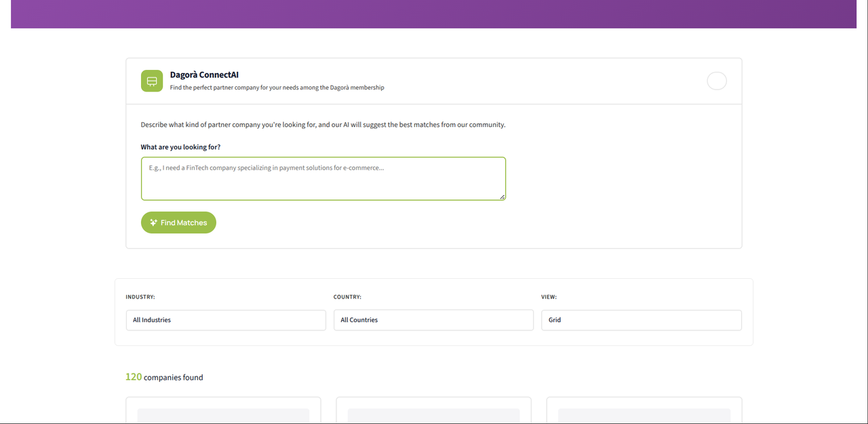Open the All Countries dropdown
The width and height of the screenshot is (868, 424).
433,320
